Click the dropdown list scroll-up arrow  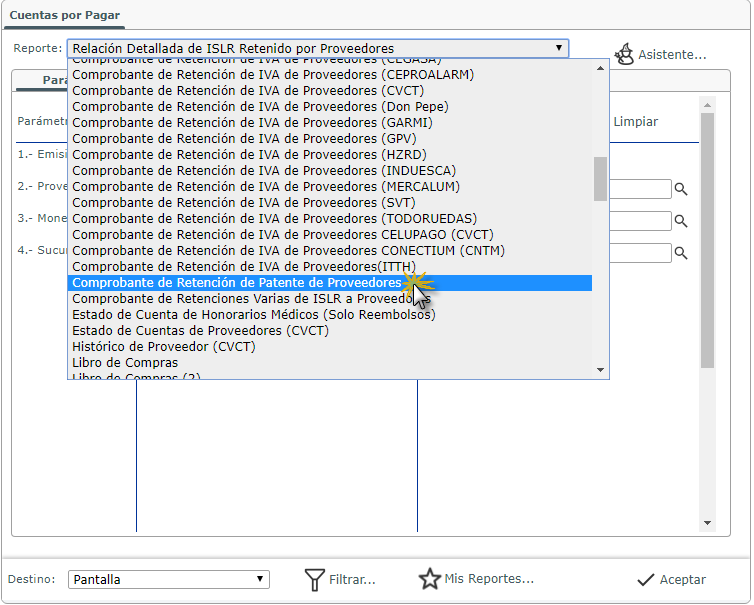pyautogui.click(x=600, y=68)
